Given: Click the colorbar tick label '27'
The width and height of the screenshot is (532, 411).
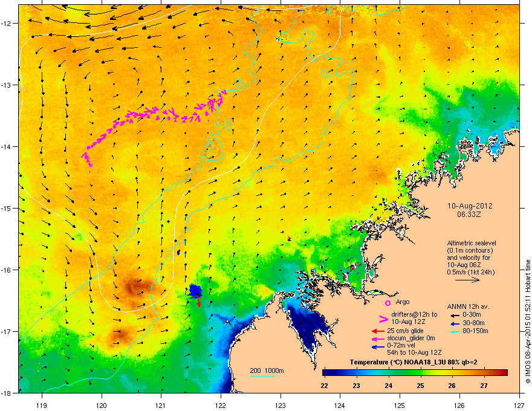Looking at the screenshot, I should 484,386.
